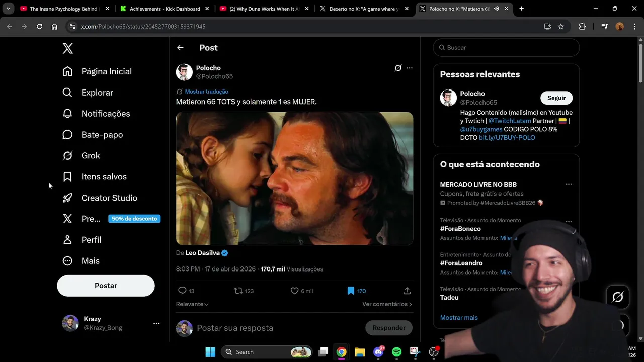This screenshot has height=362, width=644.
Task: Click the install app icon in the address bar
Action: [547, 26]
